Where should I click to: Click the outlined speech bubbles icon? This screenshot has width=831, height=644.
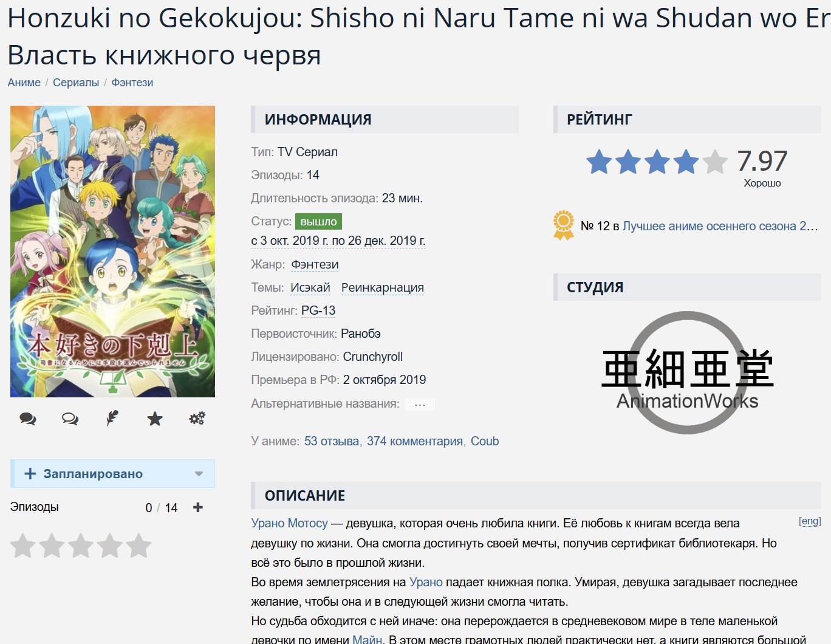tap(70, 419)
